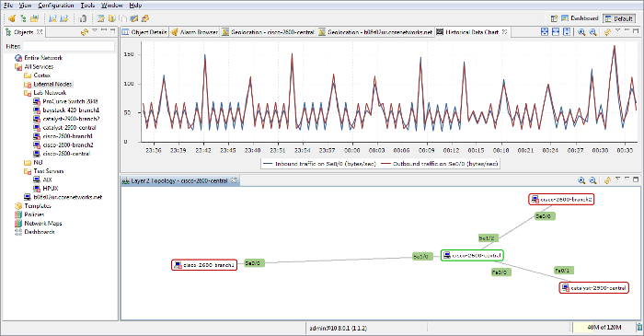Click the Open Perspective icon
644x336 pixels.
pyautogui.click(x=554, y=18)
